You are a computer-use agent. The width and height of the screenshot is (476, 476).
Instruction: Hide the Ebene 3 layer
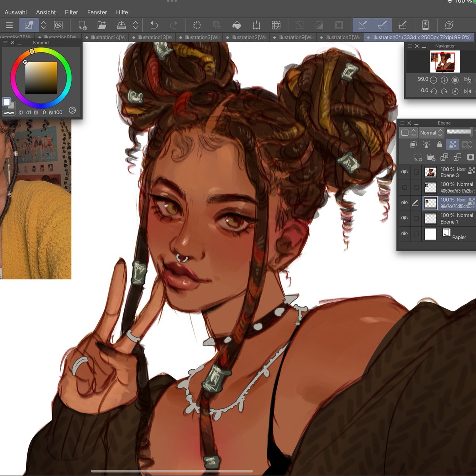405,172
